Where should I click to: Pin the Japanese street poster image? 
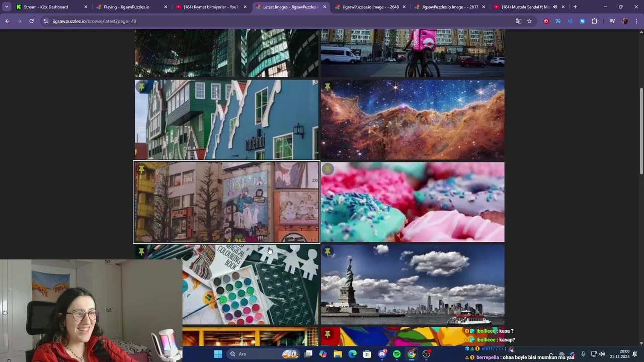coord(141,169)
